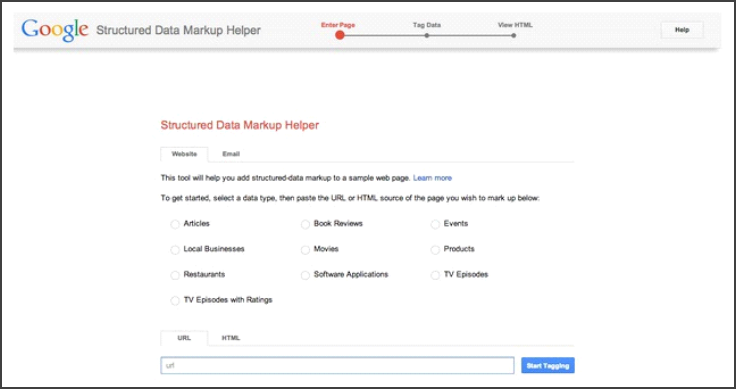Click the header Structured Data Markup Helper title
The image size is (736, 389).
[x=178, y=31]
